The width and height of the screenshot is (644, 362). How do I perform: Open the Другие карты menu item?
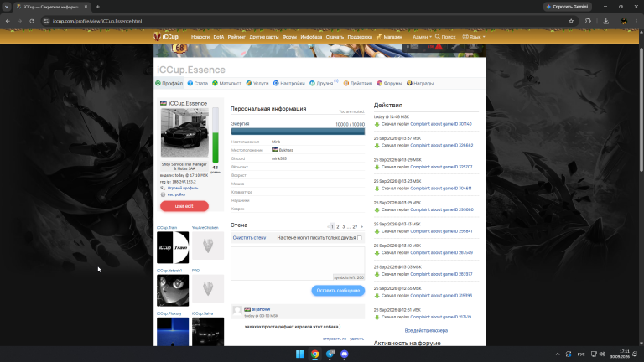[263, 37]
